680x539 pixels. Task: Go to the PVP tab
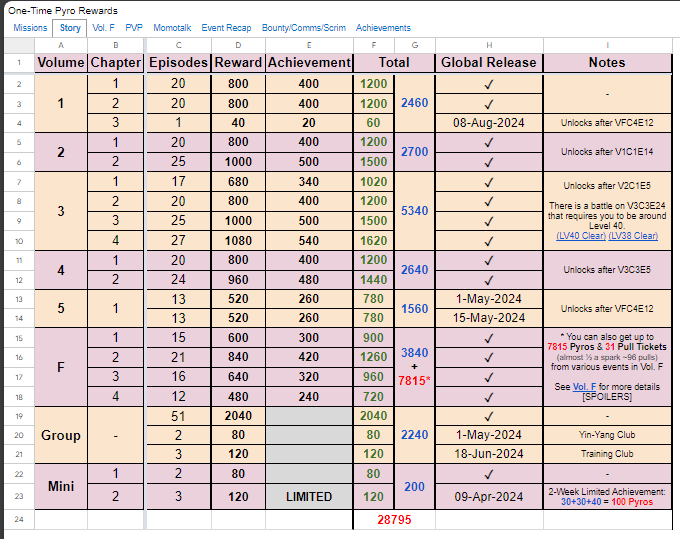pyautogui.click(x=134, y=28)
